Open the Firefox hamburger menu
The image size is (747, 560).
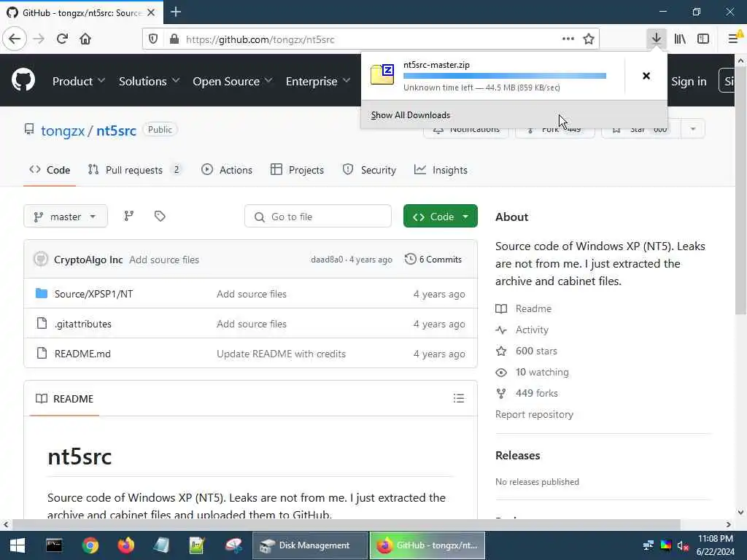(734, 39)
